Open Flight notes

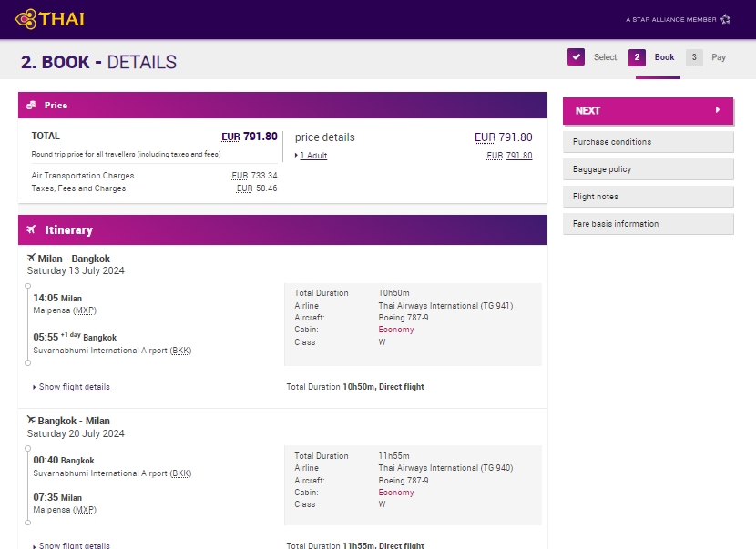(648, 197)
